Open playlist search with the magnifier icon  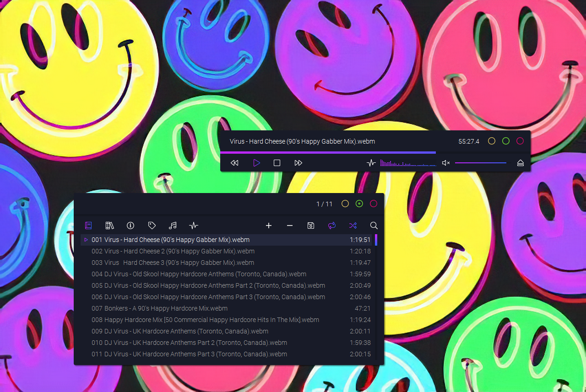pos(374,226)
